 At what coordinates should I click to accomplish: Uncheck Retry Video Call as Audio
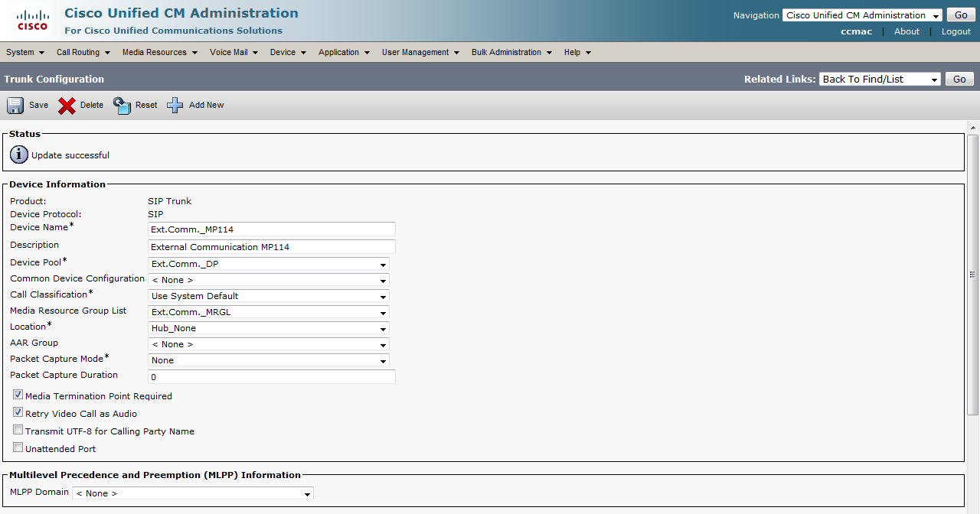18,413
